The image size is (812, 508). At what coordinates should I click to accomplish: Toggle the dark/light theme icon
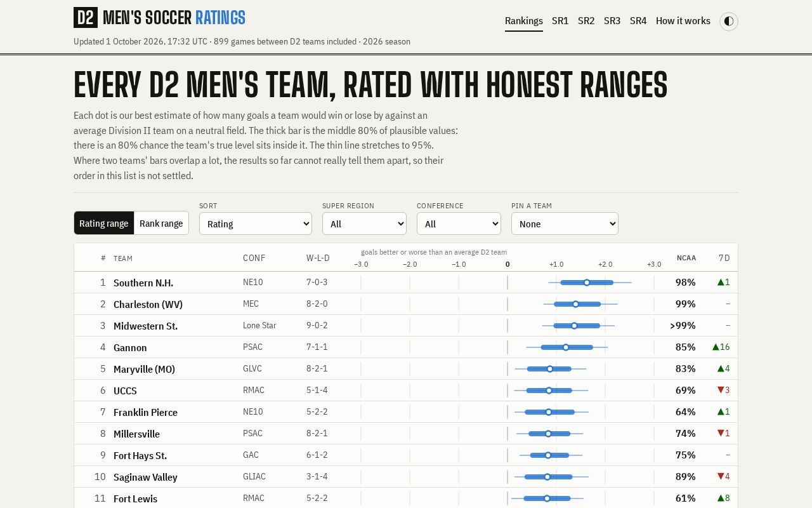click(729, 21)
